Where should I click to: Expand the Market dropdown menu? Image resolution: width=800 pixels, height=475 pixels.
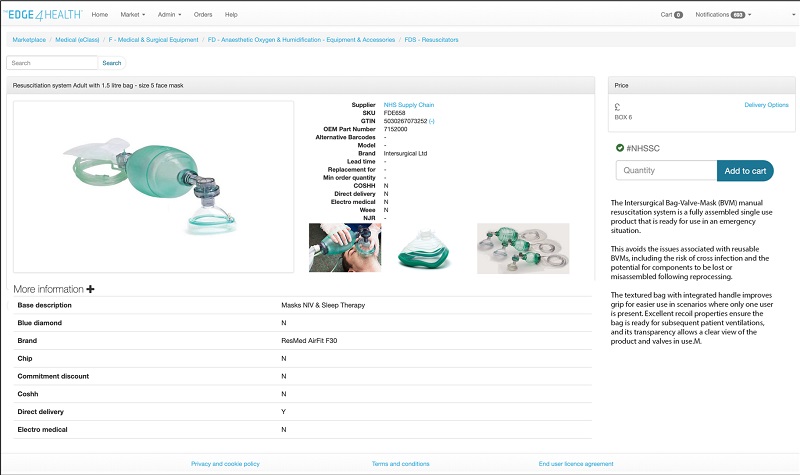point(133,15)
